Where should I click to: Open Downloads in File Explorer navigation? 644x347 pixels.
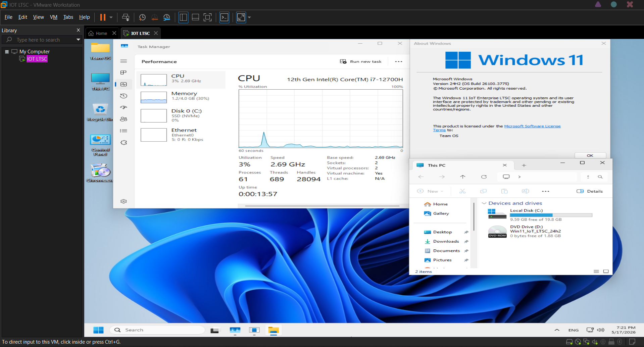pyautogui.click(x=446, y=241)
